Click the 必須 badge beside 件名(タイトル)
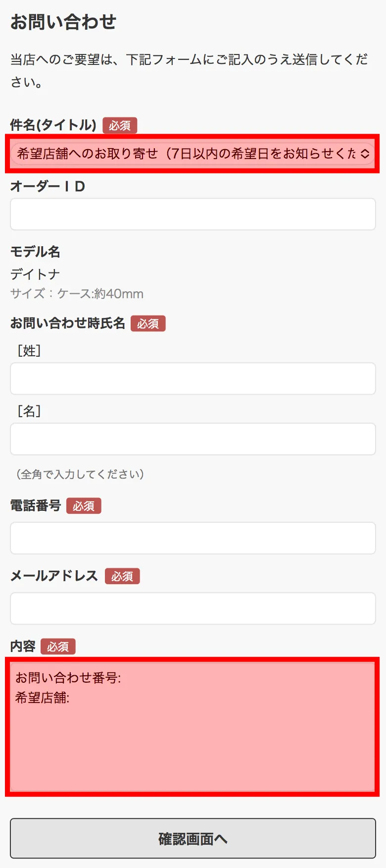 pos(120,126)
